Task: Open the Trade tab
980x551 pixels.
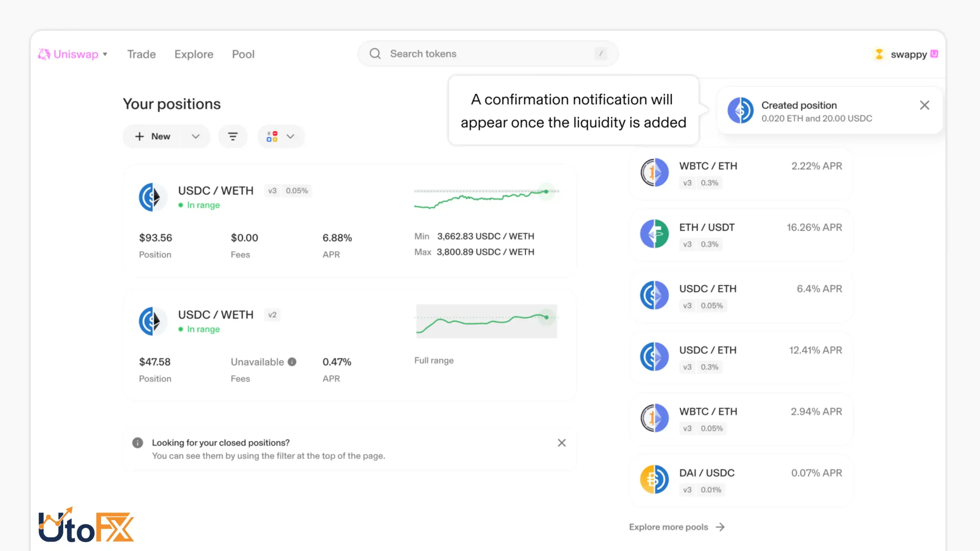Action: [x=142, y=54]
